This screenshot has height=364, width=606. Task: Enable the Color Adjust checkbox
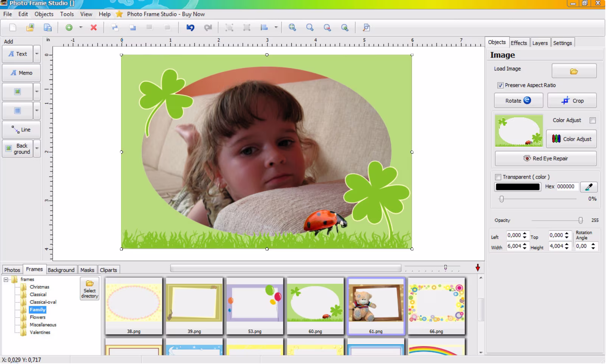click(x=593, y=120)
